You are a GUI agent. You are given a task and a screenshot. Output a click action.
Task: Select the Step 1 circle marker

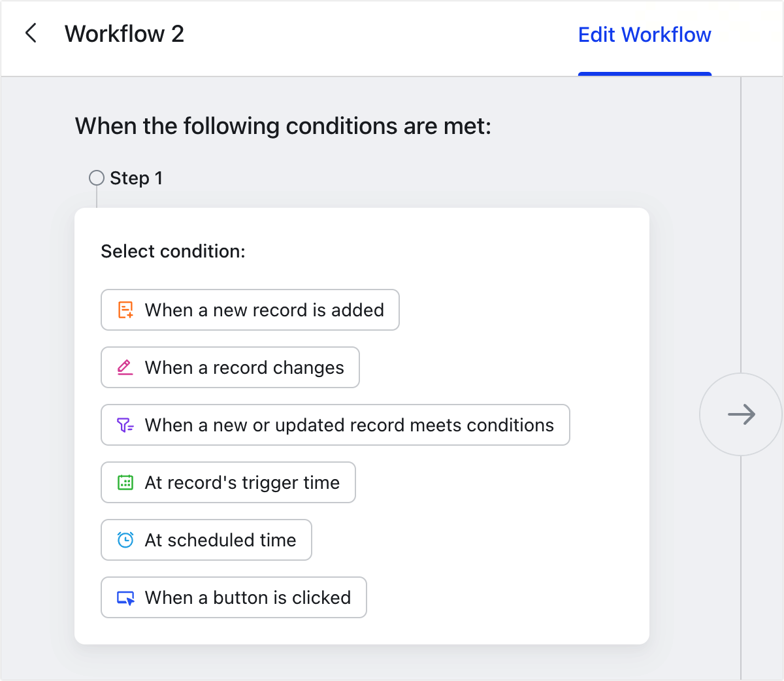pyautogui.click(x=96, y=177)
